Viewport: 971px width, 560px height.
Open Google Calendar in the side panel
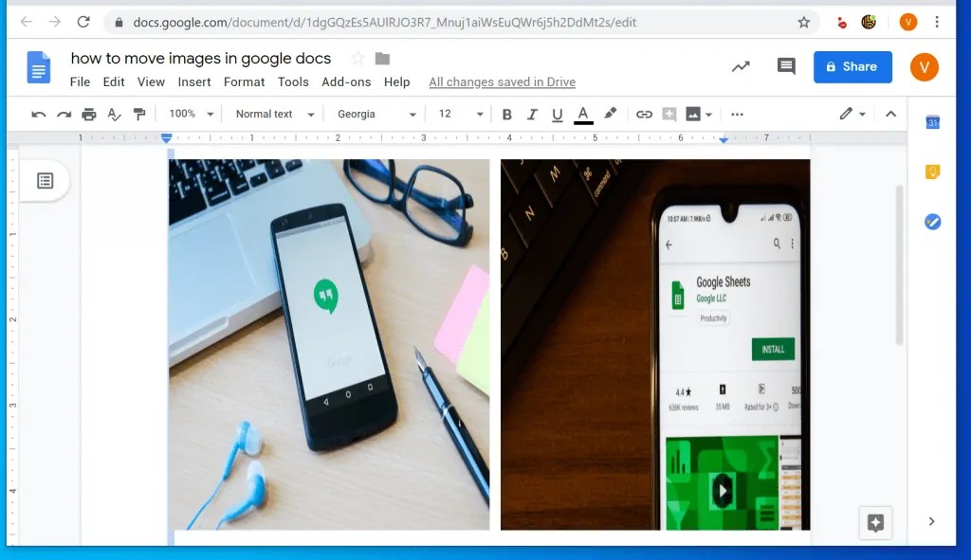[x=932, y=123]
